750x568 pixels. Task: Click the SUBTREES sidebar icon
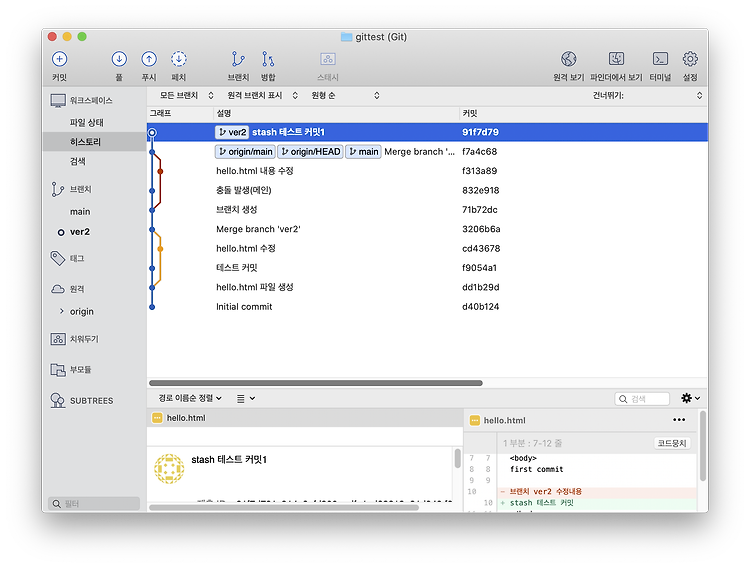coord(57,401)
